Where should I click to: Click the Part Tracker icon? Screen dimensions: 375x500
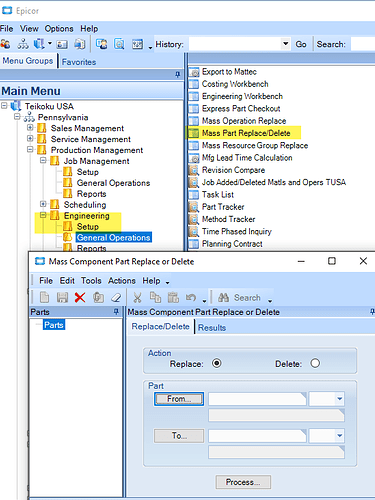[x=194, y=207]
